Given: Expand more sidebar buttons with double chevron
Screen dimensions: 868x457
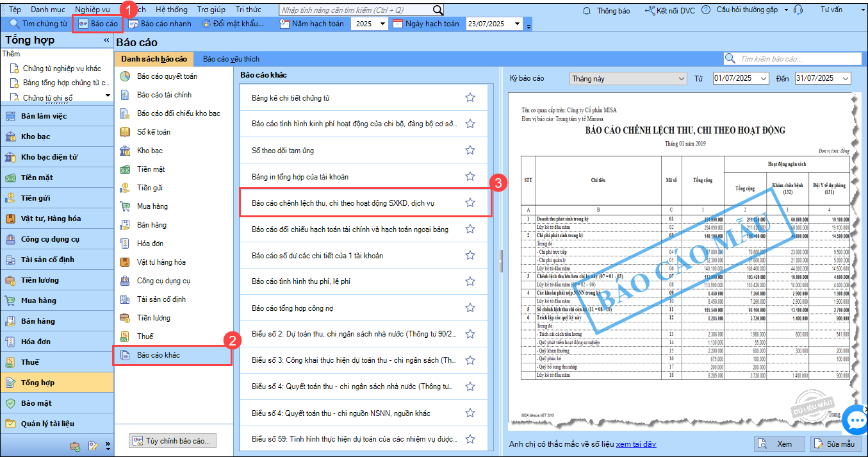Looking at the screenshot, I should [x=108, y=445].
